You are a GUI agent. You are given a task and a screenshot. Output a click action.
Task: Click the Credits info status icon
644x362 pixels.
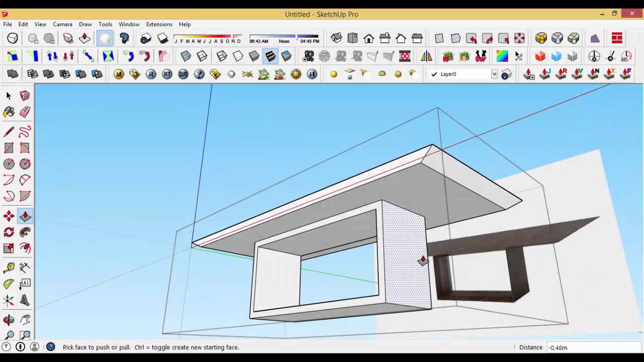click(21, 347)
